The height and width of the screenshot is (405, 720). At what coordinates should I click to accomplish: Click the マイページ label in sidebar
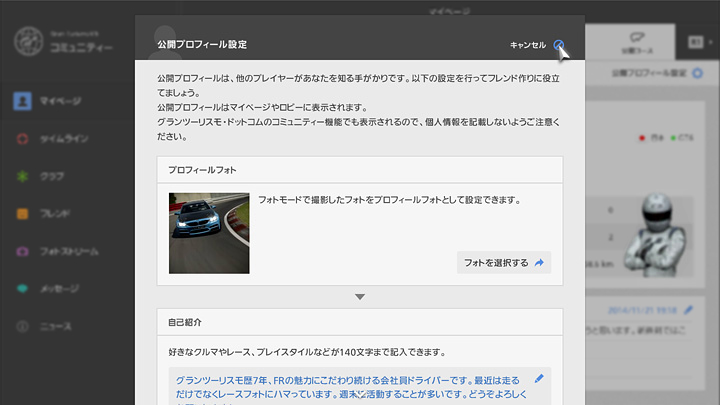coord(61,101)
